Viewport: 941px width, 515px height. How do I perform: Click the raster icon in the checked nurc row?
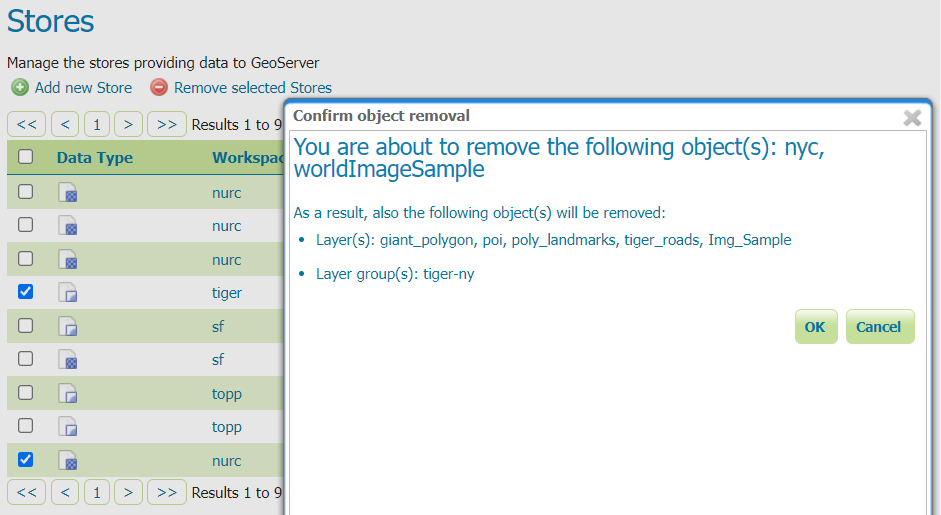pos(68,461)
